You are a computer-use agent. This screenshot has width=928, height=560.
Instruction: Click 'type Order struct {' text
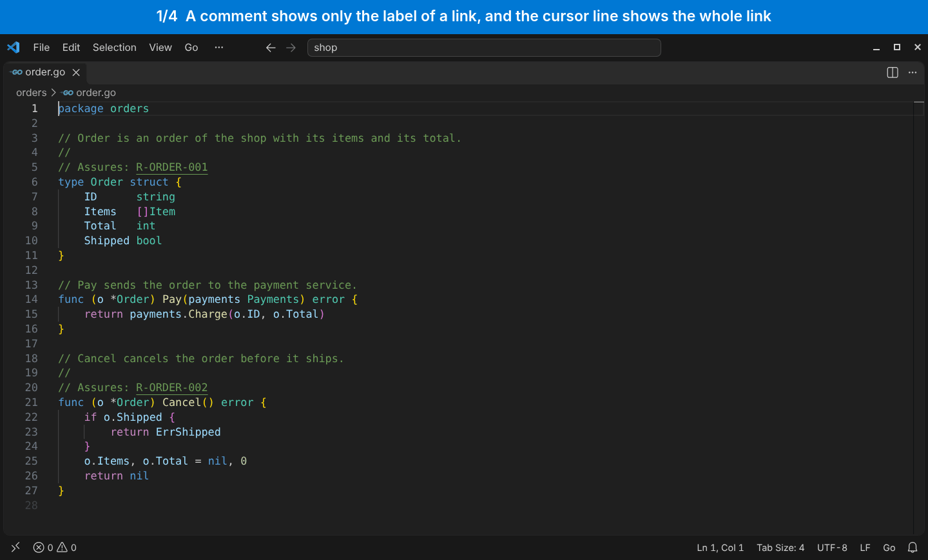pos(120,182)
